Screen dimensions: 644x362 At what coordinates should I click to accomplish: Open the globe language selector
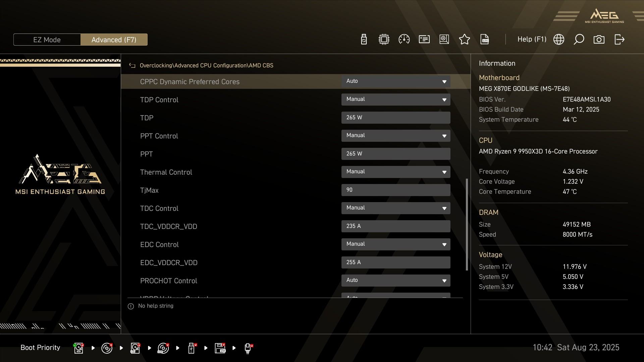click(x=558, y=40)
